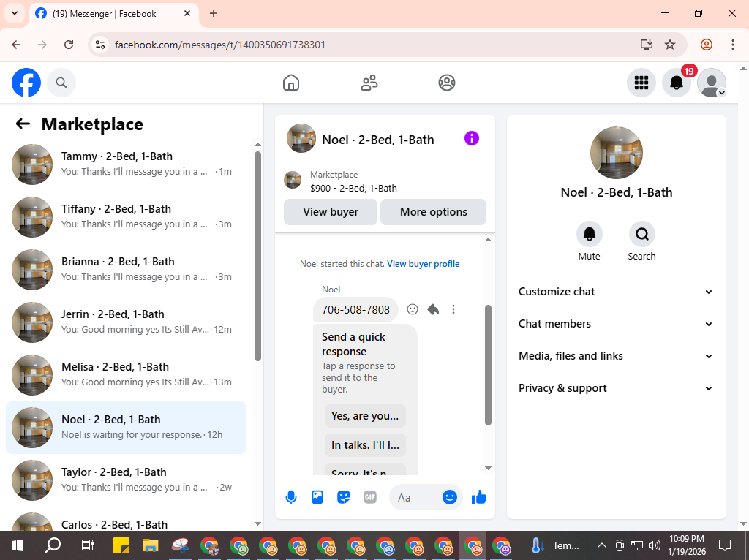This screenshot has width=749, height=560.
Task: Open a new browser tab
Action: click(214, 13)
